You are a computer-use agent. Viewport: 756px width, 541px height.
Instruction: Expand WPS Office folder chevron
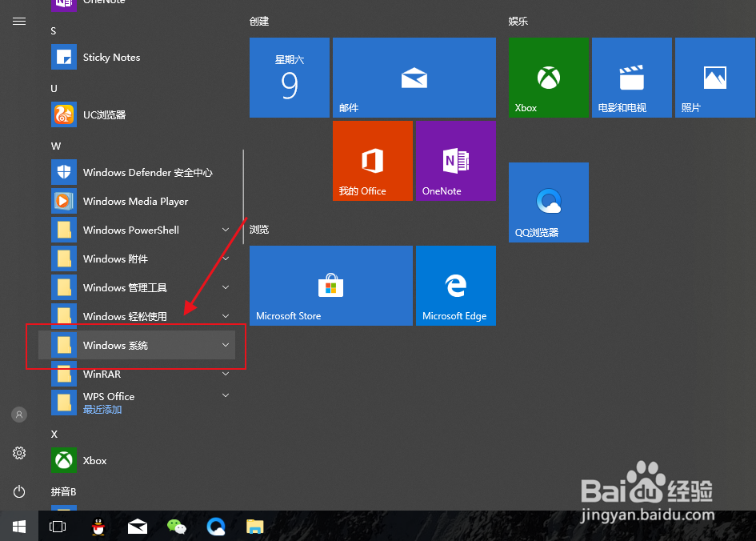225,396
